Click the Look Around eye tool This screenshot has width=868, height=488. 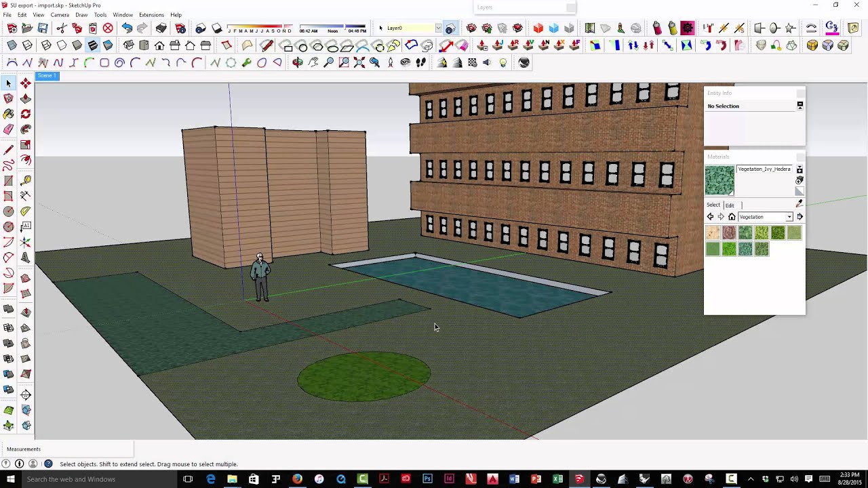pos(406,62)
